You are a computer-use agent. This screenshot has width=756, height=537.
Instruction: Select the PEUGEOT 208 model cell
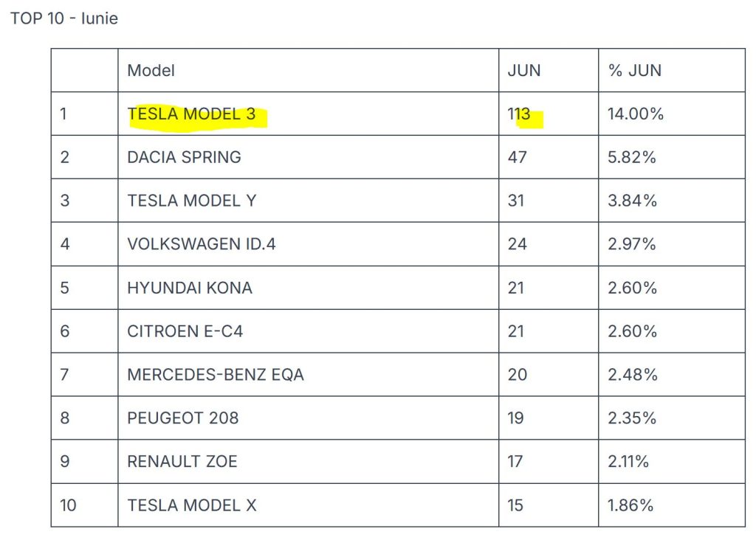182,418
